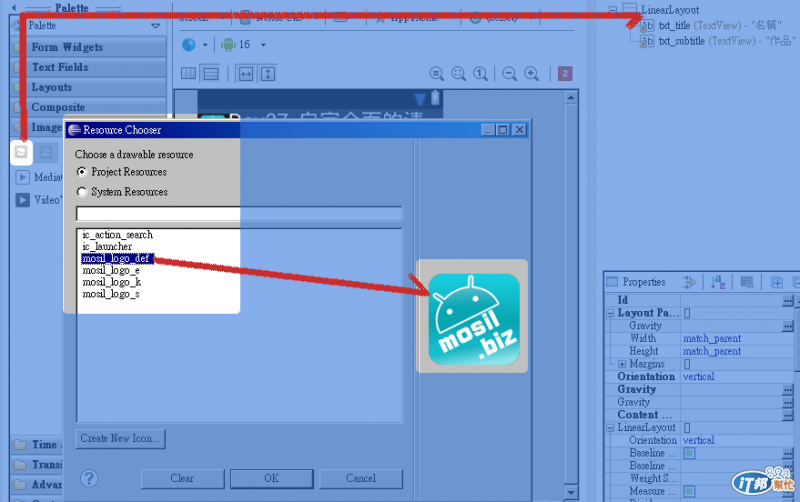The height and width of the screenshot is (502, 800).
Task: Click the expand all properties plus icon
Action: [777, 282]
